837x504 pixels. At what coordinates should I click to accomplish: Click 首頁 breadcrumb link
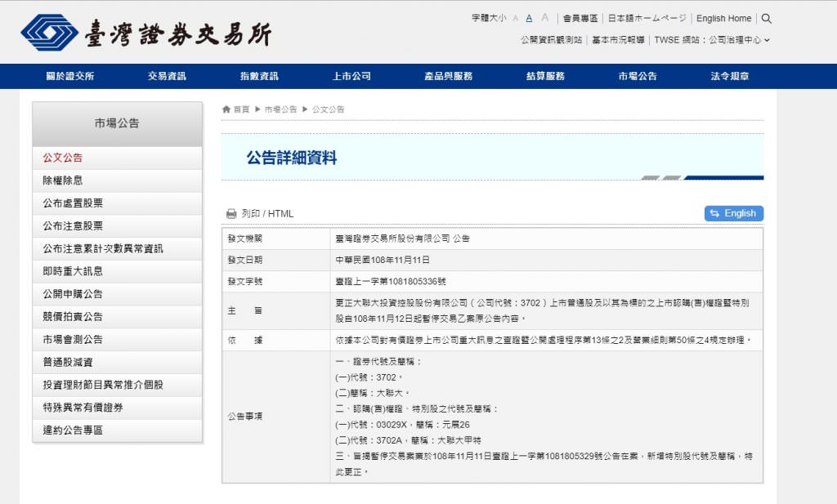pos(241,109)
